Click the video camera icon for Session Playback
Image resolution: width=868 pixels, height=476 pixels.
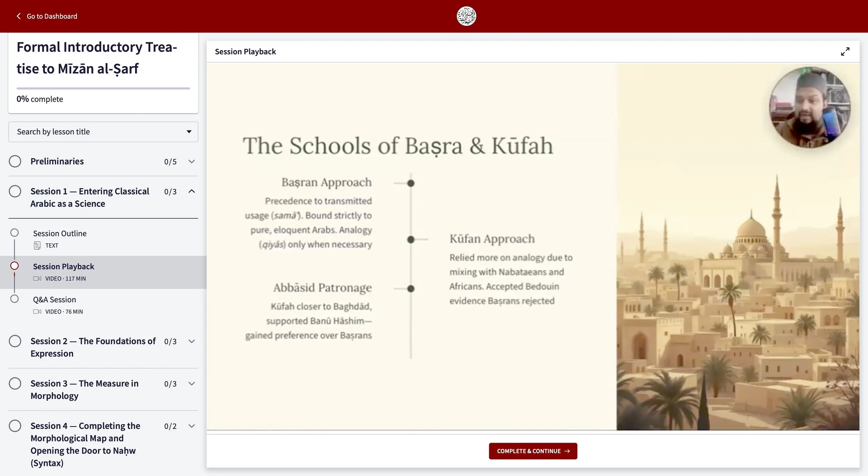tap(37, 278)
